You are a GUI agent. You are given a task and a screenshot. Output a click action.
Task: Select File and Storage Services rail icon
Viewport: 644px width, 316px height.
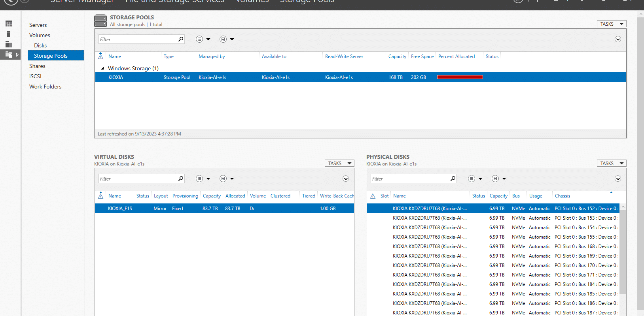click(9, 55)
